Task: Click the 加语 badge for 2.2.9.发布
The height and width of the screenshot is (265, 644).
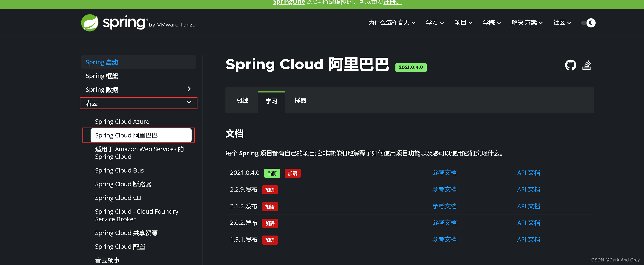Action: 270,190
